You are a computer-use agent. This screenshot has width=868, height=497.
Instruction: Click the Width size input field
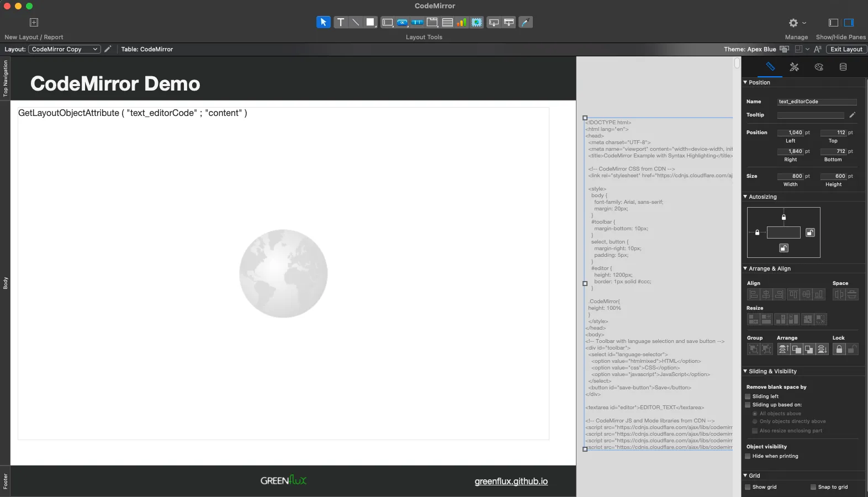tap(791, 176)
